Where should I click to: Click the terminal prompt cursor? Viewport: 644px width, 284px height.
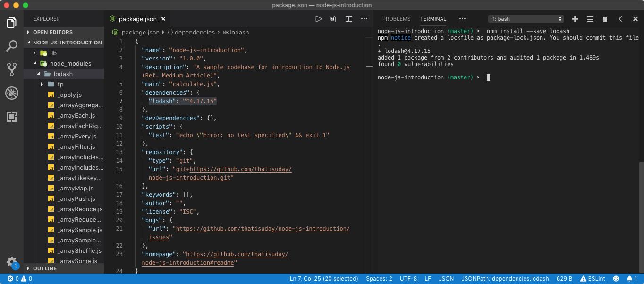tap(488, 77)
